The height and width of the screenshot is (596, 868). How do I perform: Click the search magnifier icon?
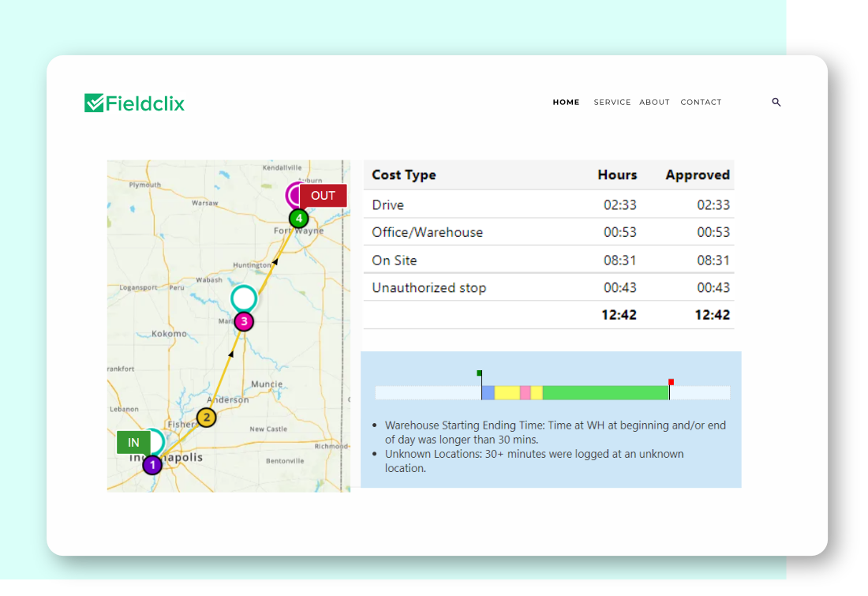(776, 103)
